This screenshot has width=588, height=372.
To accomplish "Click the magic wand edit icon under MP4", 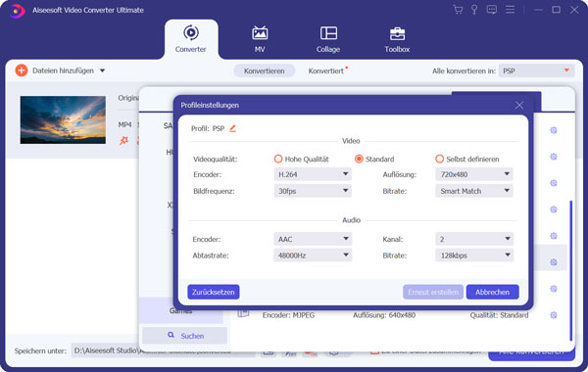I will point(123,141).
